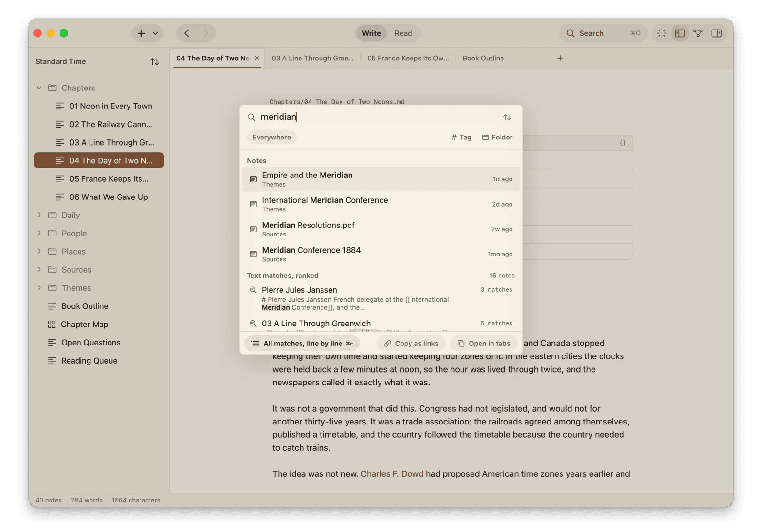Image resolution: width=762 pixels, height=532 pixels.
Task: Select the Everywhere scope filter
Action: [271, 137]
